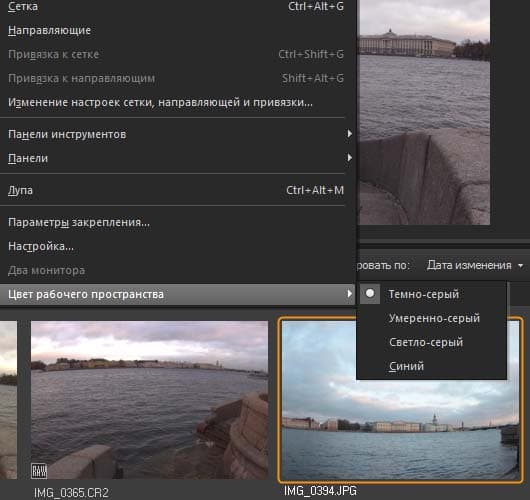The height and width of the screenshot is (500, 530).
Task: Click the IMG_0394.JPG file name
Action: 320,491
